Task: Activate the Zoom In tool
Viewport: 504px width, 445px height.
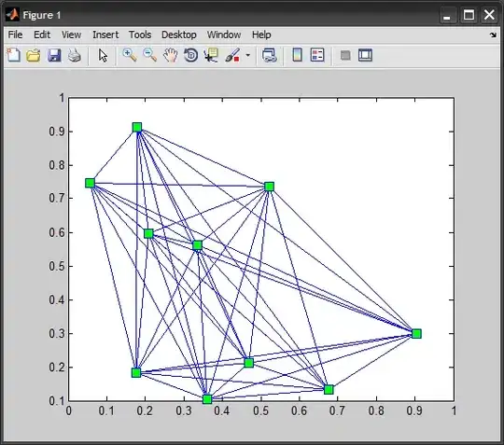Action: (130, 55)
